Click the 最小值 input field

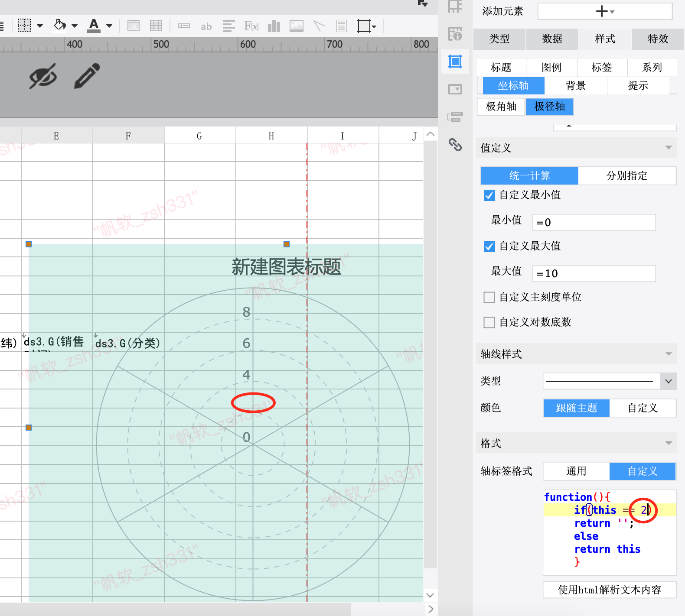(x=594, y=223)
